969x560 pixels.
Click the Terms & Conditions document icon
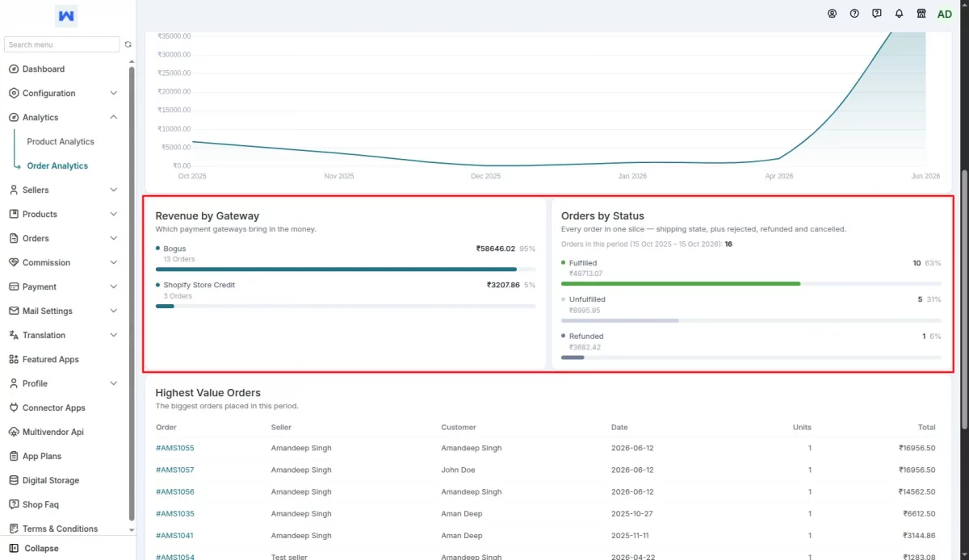pyautogui.click(x=15, y=529)
